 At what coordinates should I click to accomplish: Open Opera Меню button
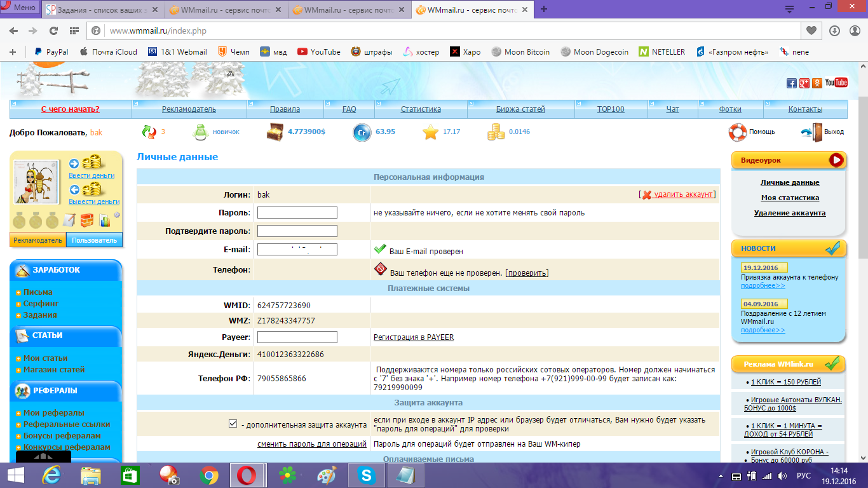coord(19,8)
